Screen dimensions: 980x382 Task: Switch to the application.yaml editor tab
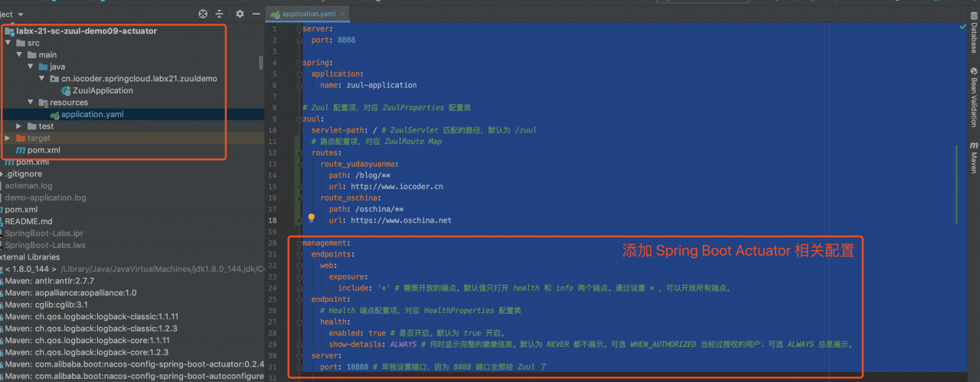coord(308,14)
